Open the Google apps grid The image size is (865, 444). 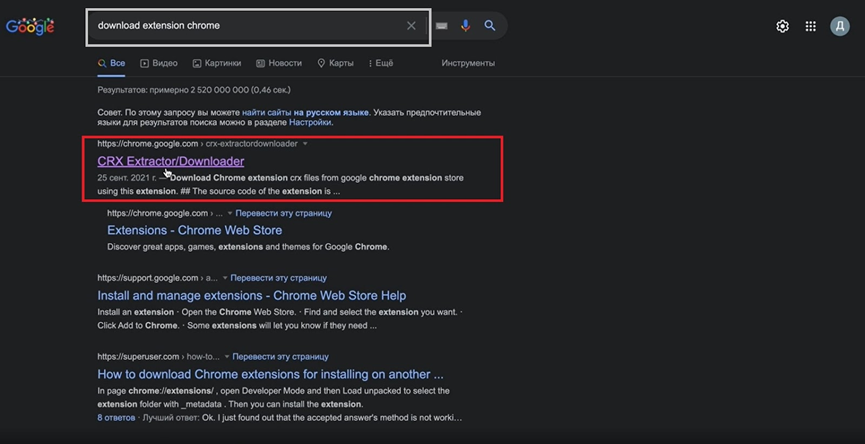(810, 26)
